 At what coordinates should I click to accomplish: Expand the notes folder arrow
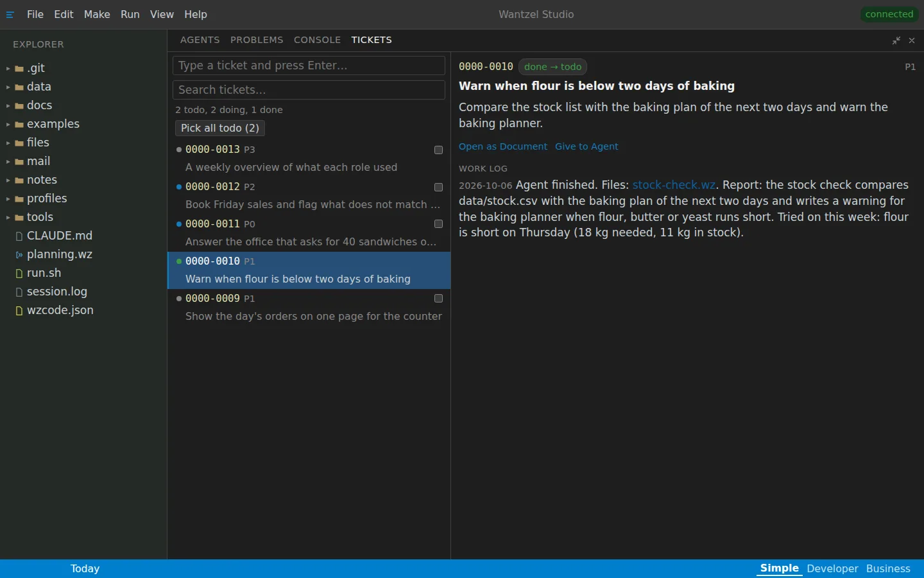point(8,180)
